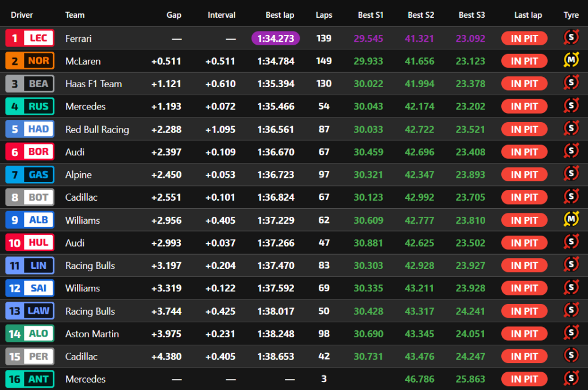The height and width of the screenshot is (390, 588).
Task: Click the Gap column header
Action: pos(173,15)
